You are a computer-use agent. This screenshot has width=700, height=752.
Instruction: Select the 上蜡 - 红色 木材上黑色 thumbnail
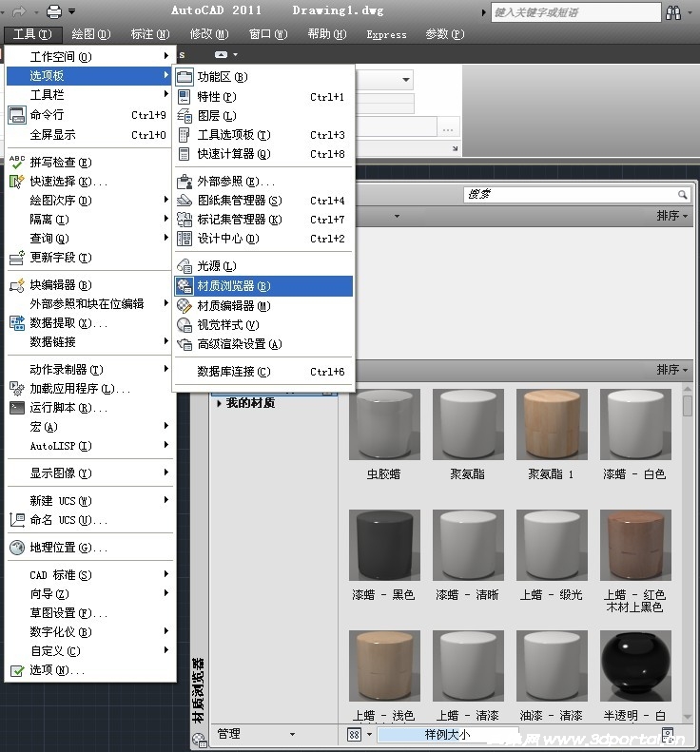point(635,546)
